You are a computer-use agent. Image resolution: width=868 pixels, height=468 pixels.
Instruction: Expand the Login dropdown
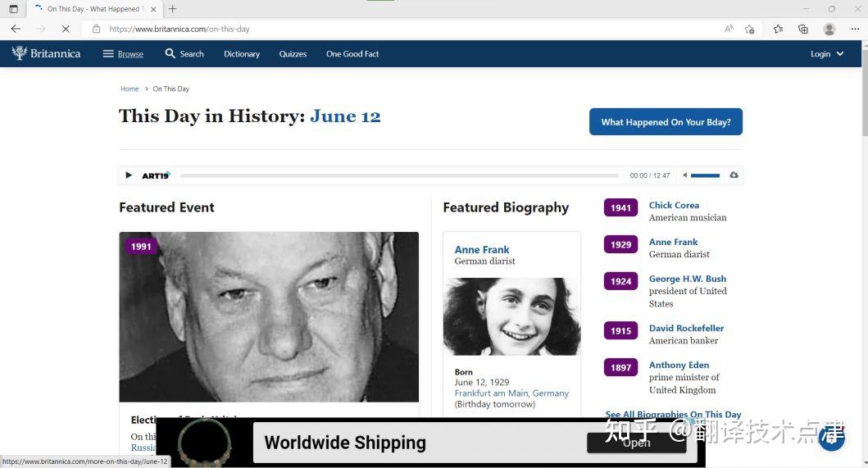click(827, 54)
